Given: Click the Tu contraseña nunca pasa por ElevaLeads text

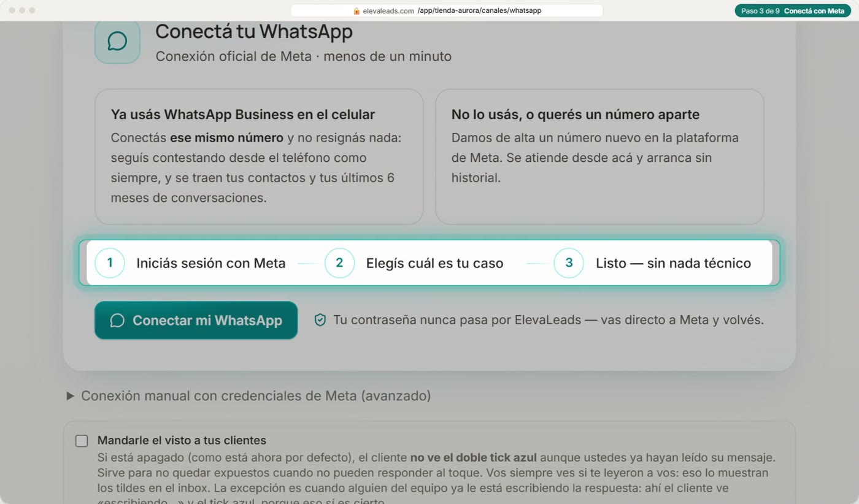Looking at the screenshot, I should coord(549,320).
